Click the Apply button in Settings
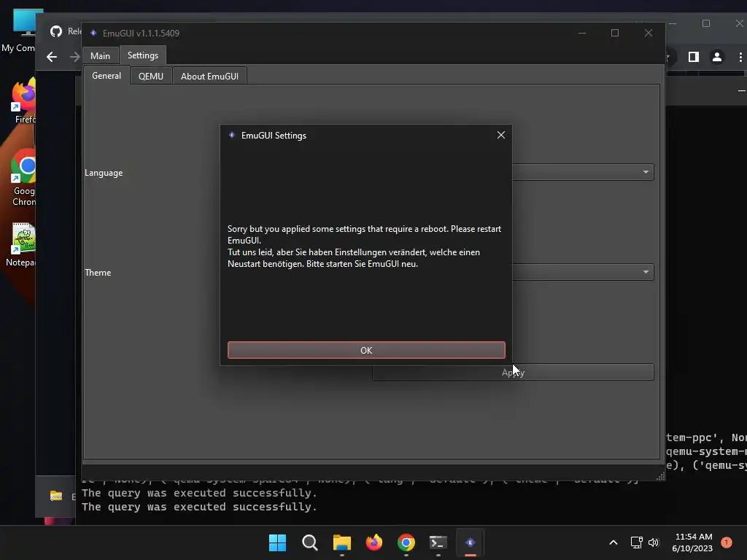 point(513,372)
